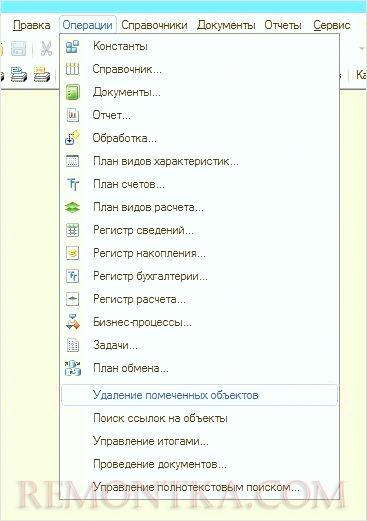Click the Отчет chart icon
The width and height of the screenshot is (367, 521).
tap(72, 115)
